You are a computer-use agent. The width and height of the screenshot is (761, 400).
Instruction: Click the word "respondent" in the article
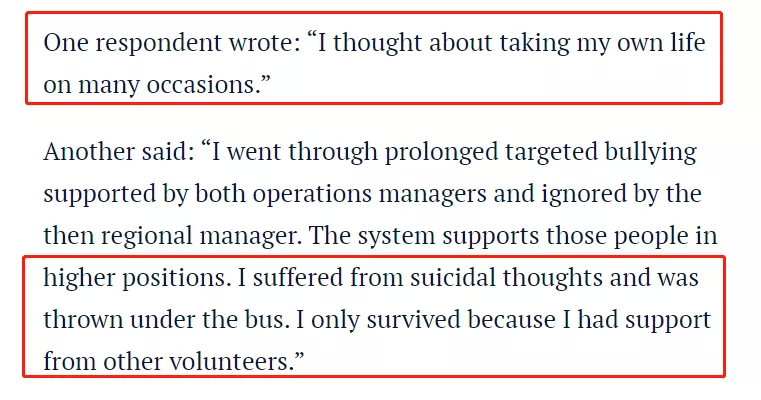point(158,44)
